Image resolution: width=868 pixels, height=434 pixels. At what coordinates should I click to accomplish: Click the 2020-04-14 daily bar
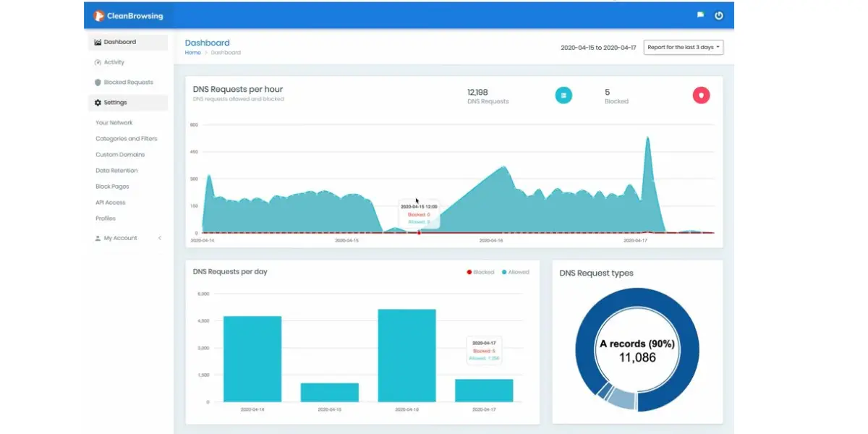point(252,359)
